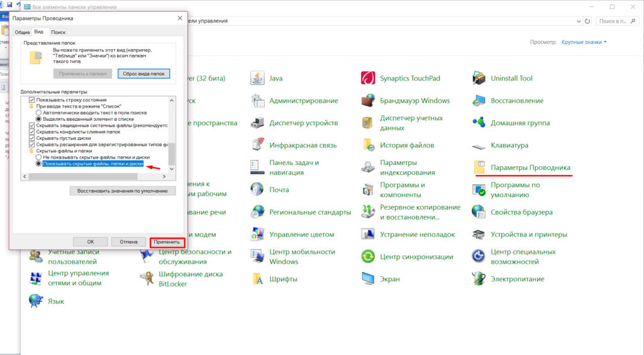Switch to the Общие tab
644x355 pixels.
22,31
